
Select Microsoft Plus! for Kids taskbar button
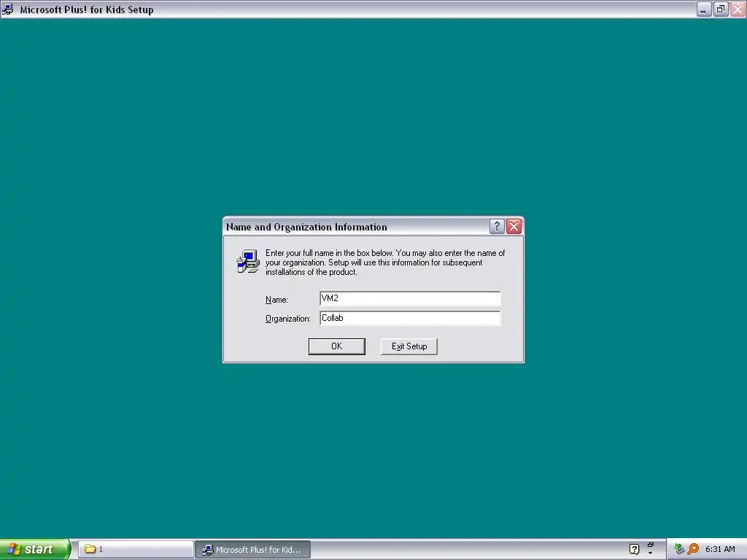(x=253, y=549)
